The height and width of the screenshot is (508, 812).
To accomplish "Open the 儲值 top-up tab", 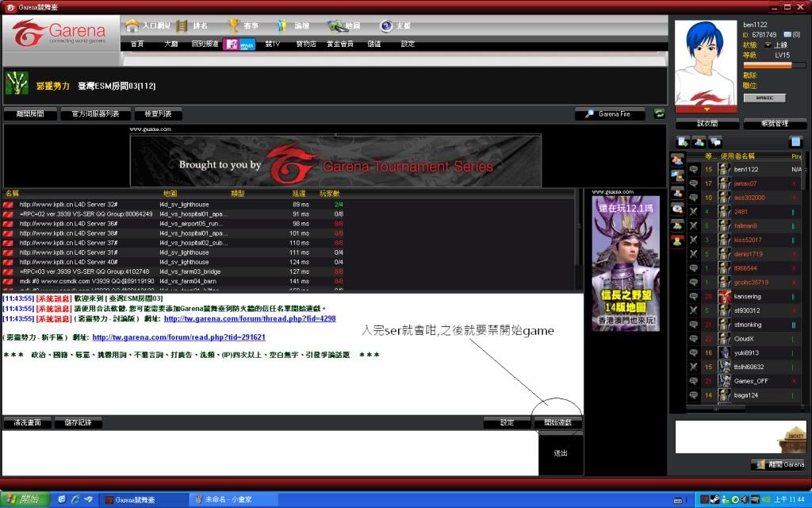I will 374,44.
